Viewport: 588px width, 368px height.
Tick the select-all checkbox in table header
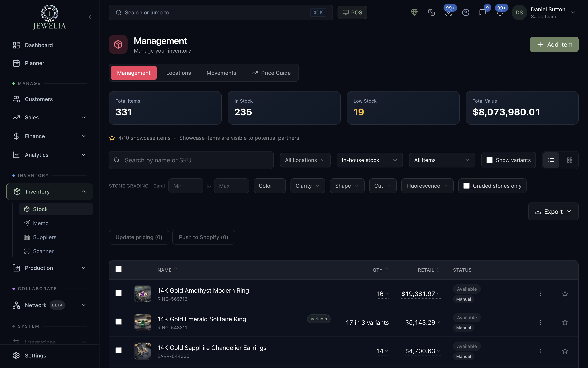tap(119, 269)
